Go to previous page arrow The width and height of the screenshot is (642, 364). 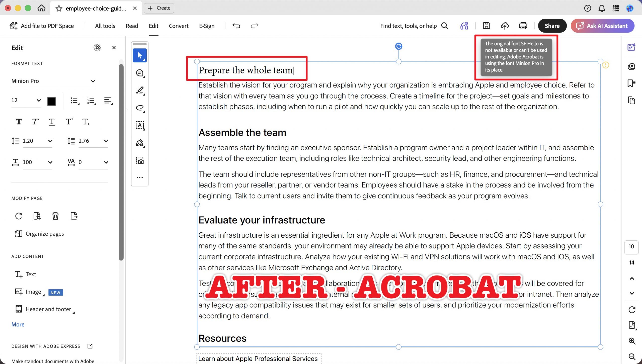point(632,279)
